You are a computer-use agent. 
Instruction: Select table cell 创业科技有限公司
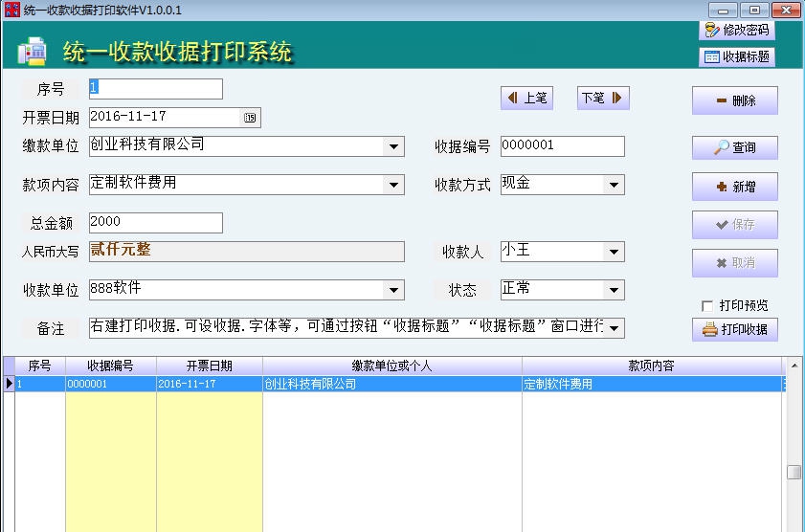click(x=392, y=384)
